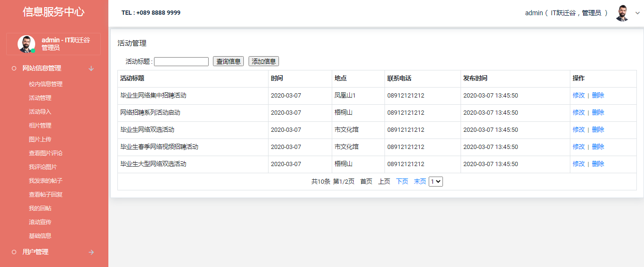This screenshot has height=267, width=644.
Task: Click the circle icon beside 用户管理
Action: (14, 252)
